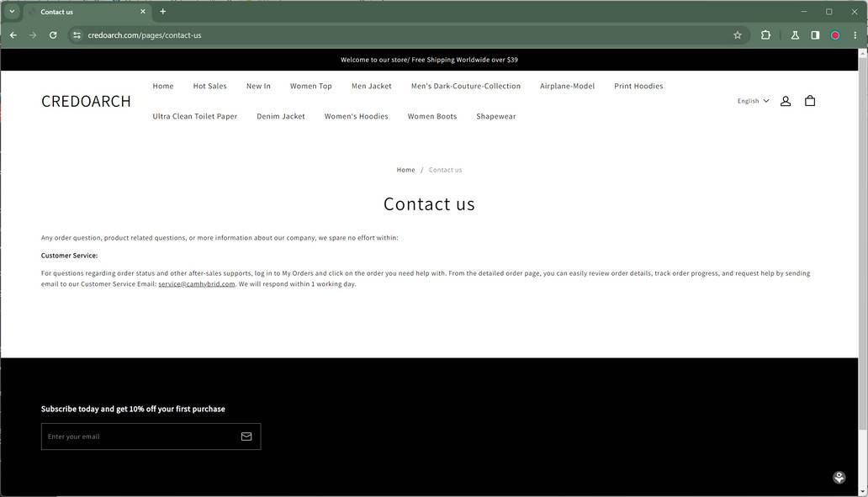Open the accessibility widget icon
This screenshot has height=497, width=868.
tap(839, 477)
